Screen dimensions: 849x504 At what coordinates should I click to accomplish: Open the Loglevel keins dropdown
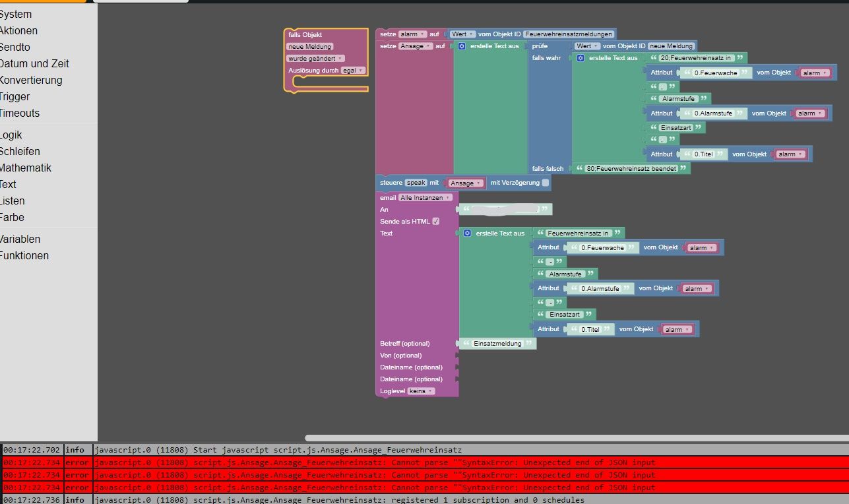pos(422,391)
